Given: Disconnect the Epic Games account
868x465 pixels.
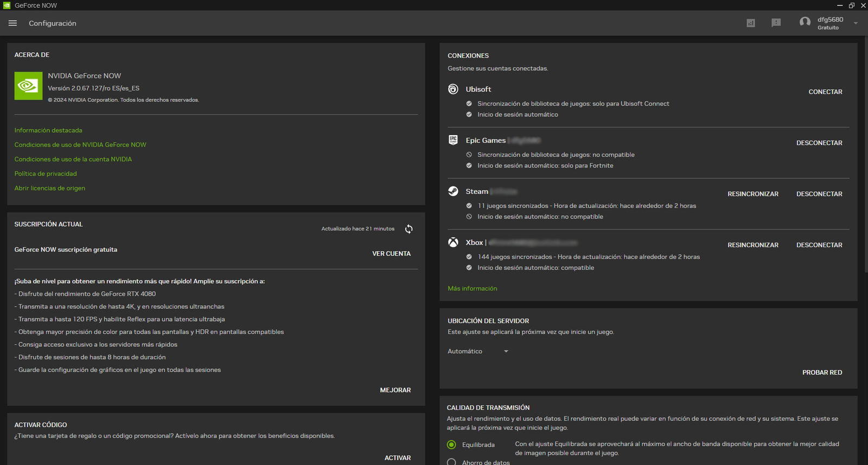Looking at the screenshot, I should (819, 143).
